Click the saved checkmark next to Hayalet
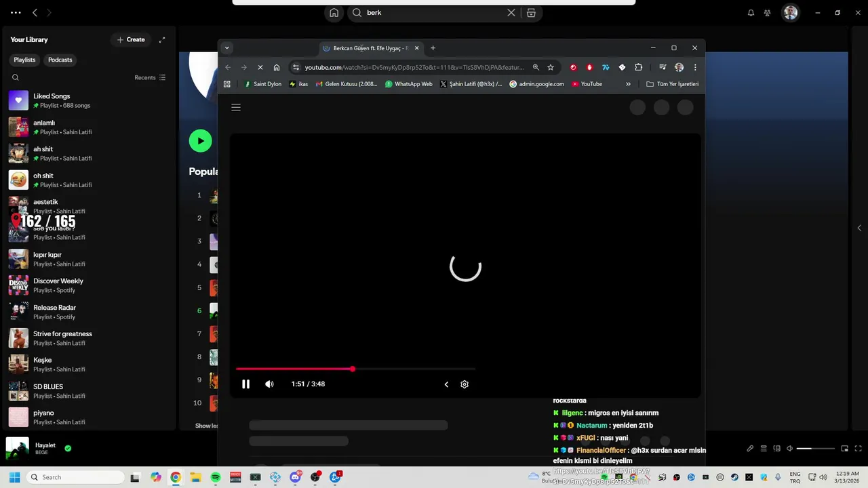Image resolution: width=868 pixels, height=488 pixels. click(68, 448)
